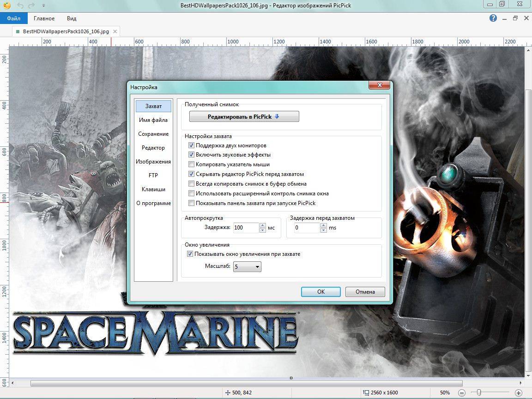Image resolution: width=532 pixels, height=399 pixels.
Task: Select the BestHDWallpapersPack1026_106.jpg document tab
Action: tap(66, 31)
